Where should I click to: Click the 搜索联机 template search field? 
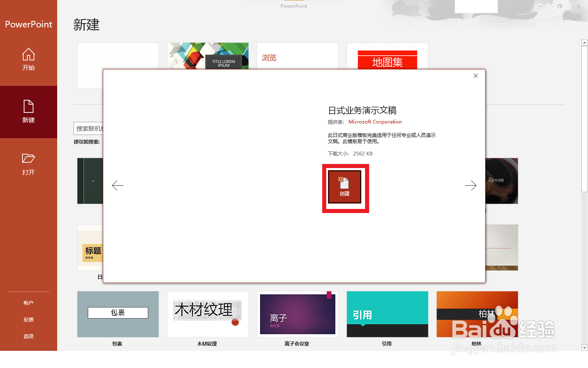pyautogui.click(x=89, y=128)
